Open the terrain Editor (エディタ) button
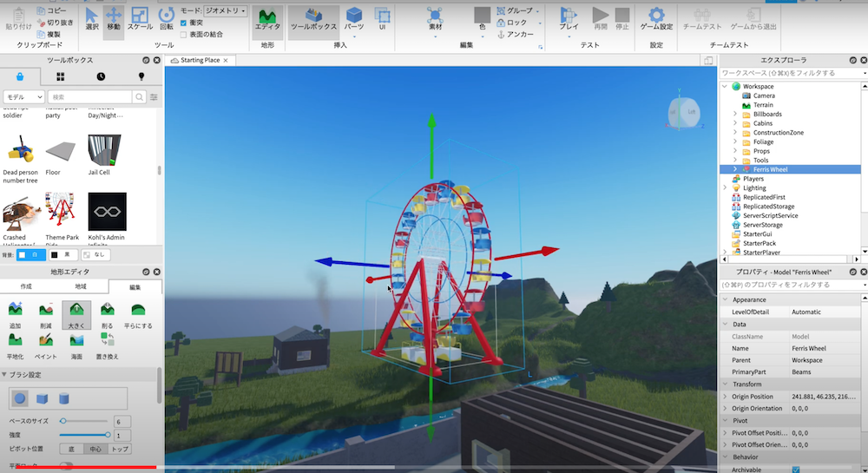Viewport: 868px width, 473px height. pyautogui.click(x=267, y=18)
